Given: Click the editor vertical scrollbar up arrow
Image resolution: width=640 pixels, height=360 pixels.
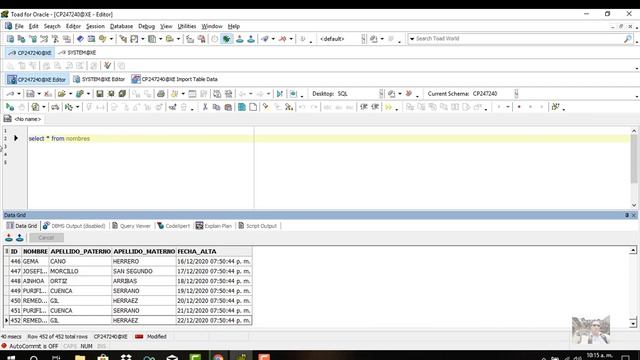Looking at the screenshot, I should click(x=634, y=131).
